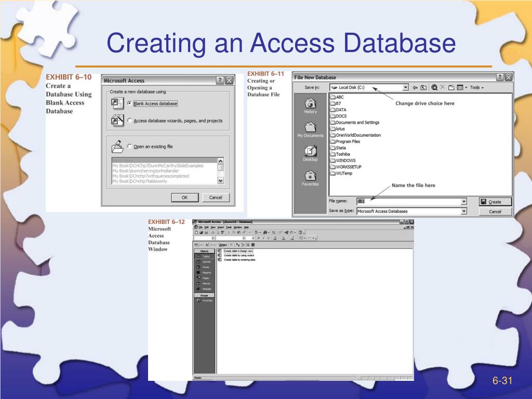Open the Save in Local Disk (C:) dropdown
532x399 pixels.
coord(406,87)
